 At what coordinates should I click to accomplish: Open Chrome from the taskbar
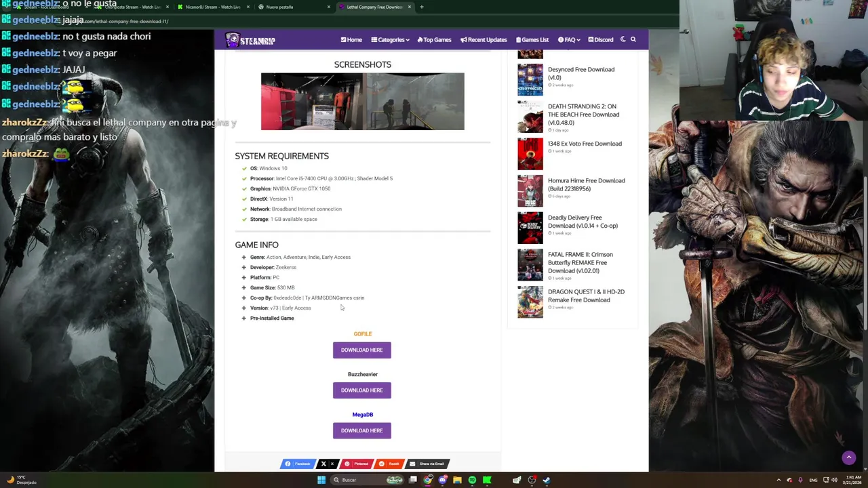[428, 480]
